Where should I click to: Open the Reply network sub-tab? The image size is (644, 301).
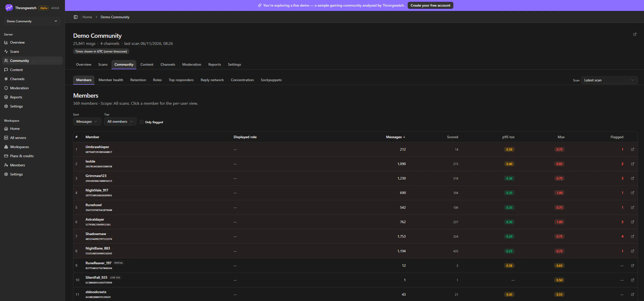[212, 80]
